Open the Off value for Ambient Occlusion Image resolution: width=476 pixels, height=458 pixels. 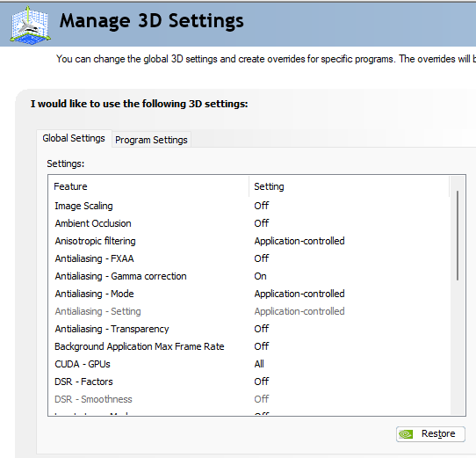pos(262,223)
